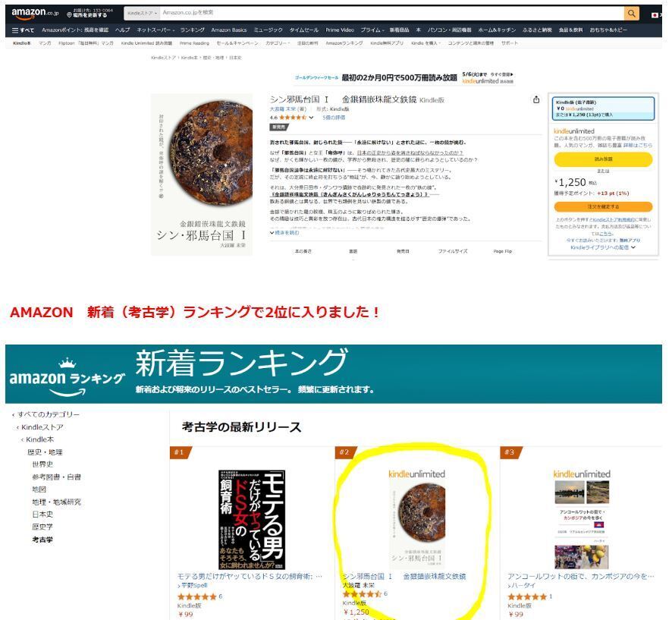Image resolution: width=672 pixels, height=620 pixels.
Task: Click the #1 ranked book cover
Action: pos(252,519)
